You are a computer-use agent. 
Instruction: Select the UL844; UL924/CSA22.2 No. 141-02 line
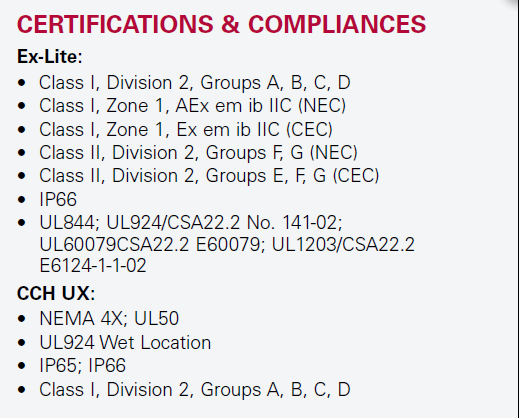191,222
